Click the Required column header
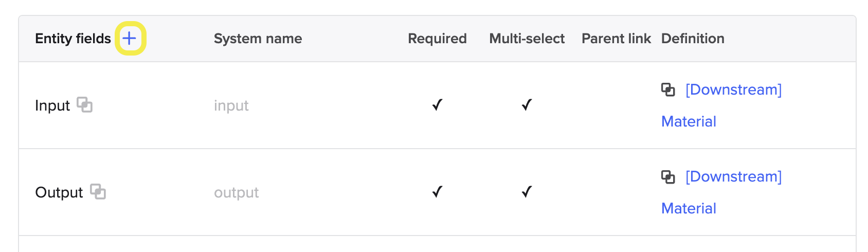This screenshot has height=252, width=868. (437, 39)
